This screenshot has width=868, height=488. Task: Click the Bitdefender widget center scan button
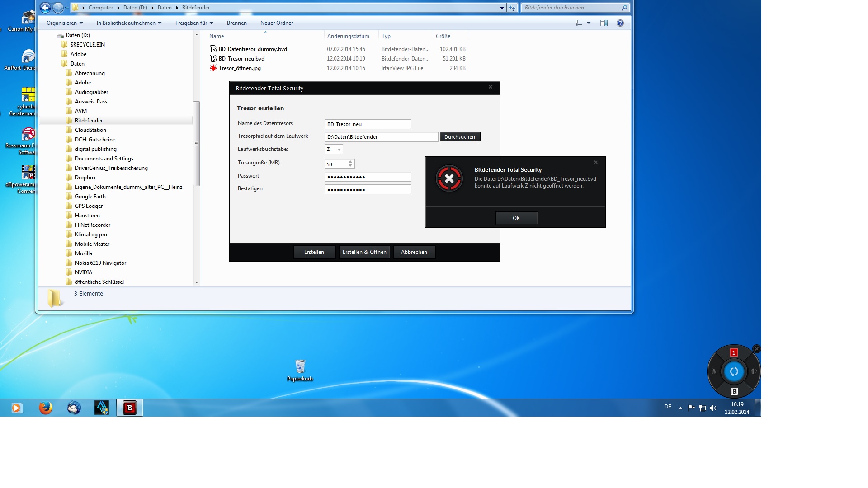(x=734, y=371)
